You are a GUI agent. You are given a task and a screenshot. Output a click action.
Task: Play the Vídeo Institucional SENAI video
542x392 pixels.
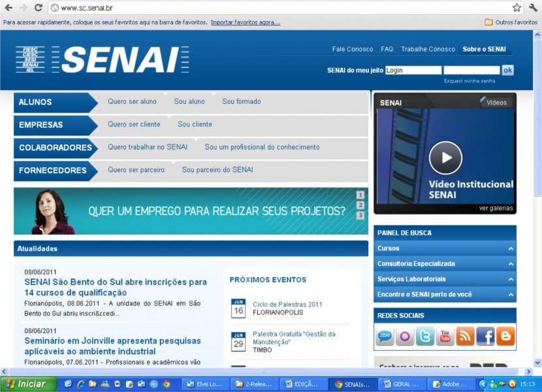point(445,157)
